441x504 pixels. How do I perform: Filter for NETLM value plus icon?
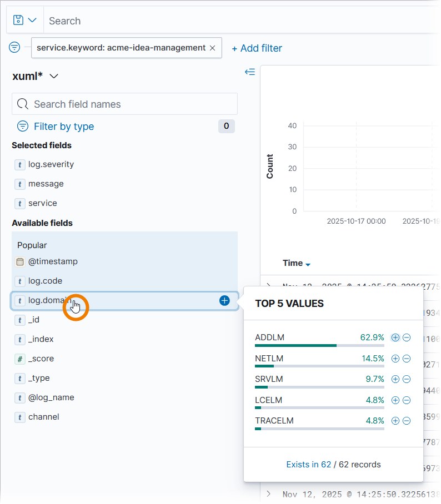tap(395, 359)
